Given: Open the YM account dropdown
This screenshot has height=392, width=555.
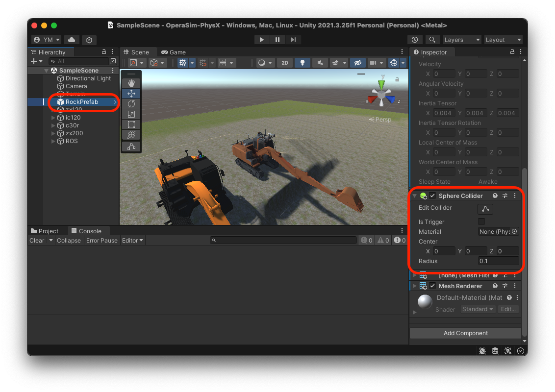Looking at the screenshot, I should coord(47,40).
